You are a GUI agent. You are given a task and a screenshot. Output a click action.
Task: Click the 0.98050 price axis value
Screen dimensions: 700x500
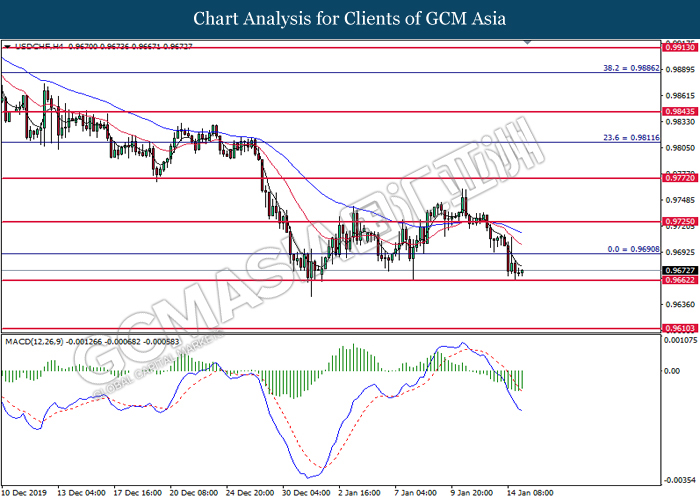680,148
